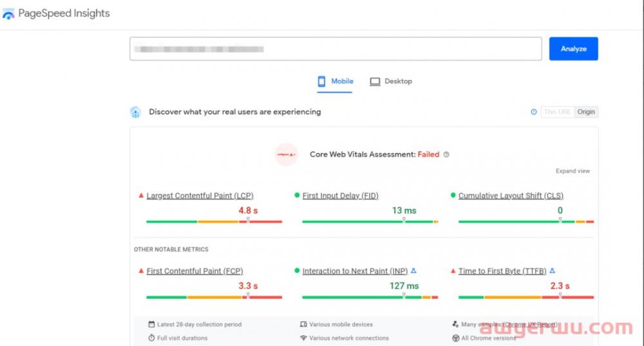This screenshot has height=346, width=644.
Task: Toggle to This URL data view
Action: pos(557,112)
